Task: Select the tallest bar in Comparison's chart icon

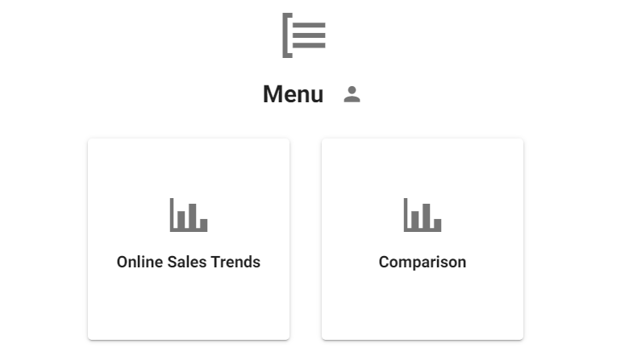Action: click(x=426, y=217)
